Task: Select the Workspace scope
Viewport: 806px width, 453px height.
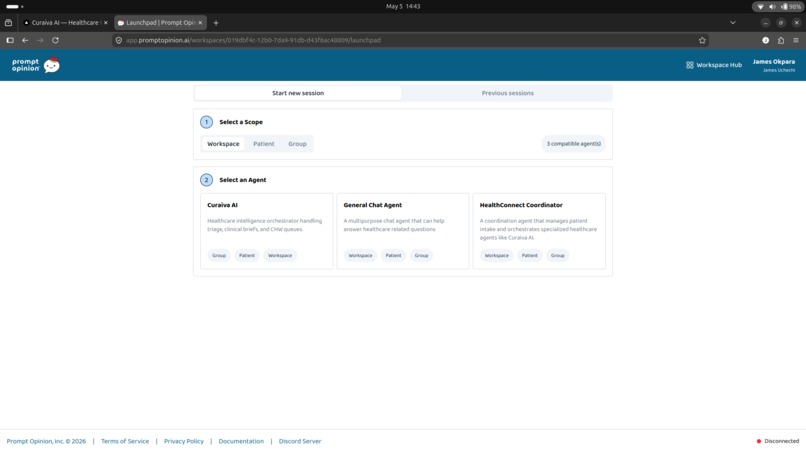Action: tap(223, 144)
